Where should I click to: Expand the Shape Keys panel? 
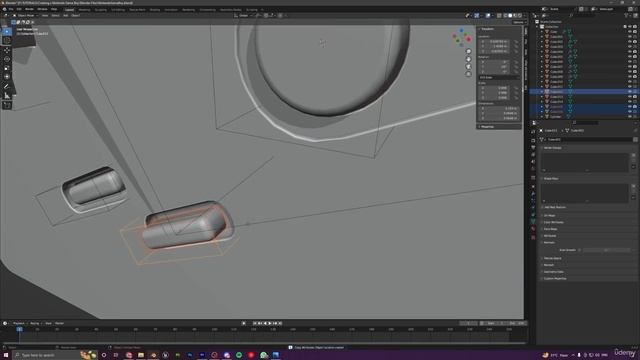(x=551, y=178)
